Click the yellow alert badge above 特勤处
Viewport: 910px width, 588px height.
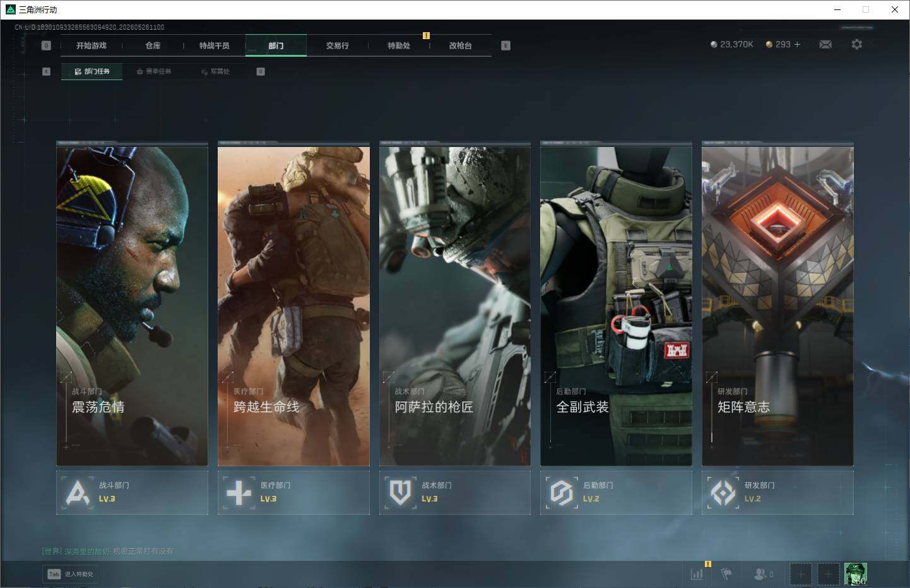(426, 35)
